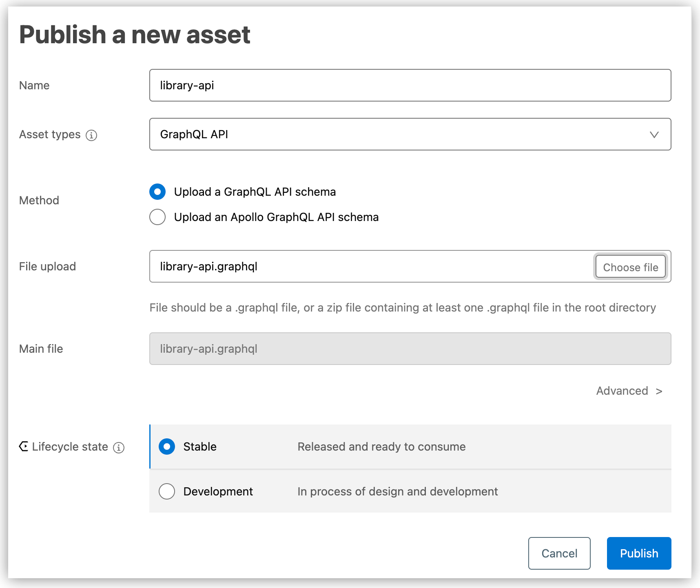Image resolution: width=700 pixels, height=588 pixels.
Task: Select the Stable row in lifecycle options
Action: click(367, 447)
